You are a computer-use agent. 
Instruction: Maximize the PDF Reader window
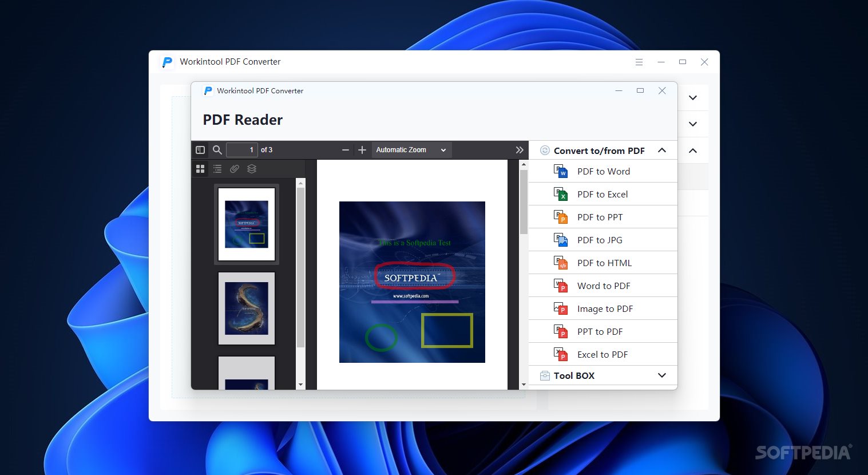[640, 90]
